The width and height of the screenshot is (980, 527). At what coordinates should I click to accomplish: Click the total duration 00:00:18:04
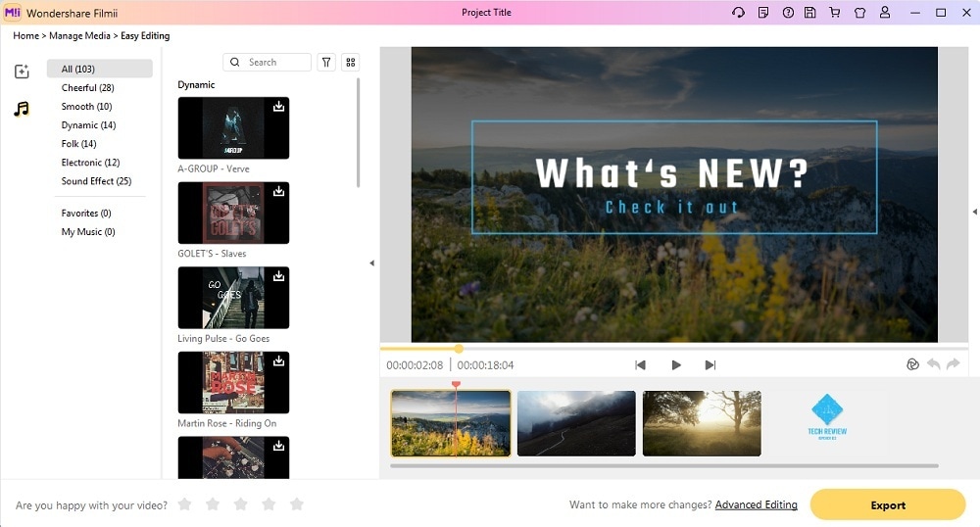[486, 365]
